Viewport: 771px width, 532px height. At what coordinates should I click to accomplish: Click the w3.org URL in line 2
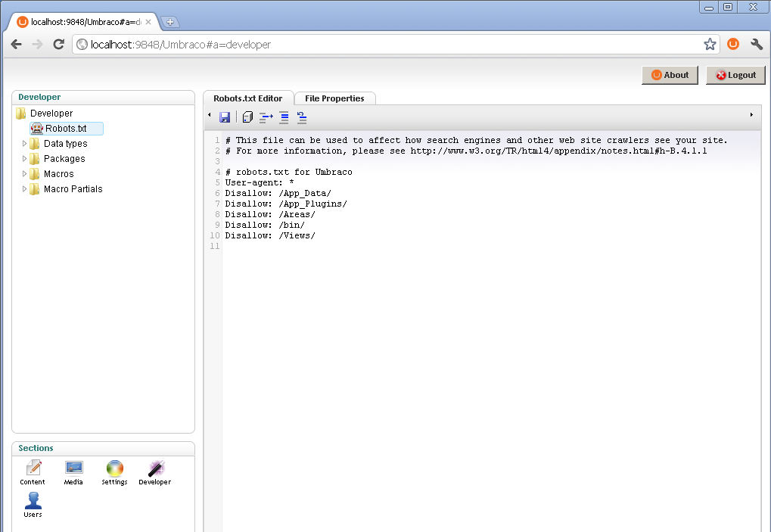[558, 151]
